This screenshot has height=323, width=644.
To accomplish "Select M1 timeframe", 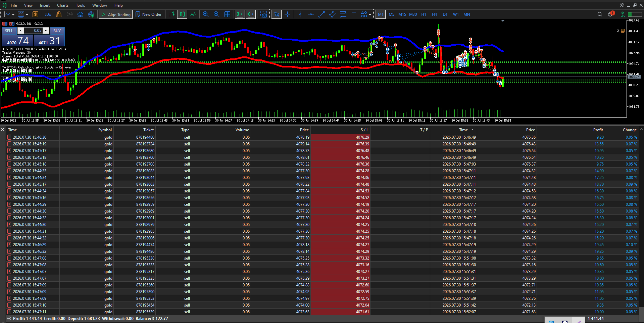I will (381, 14).
